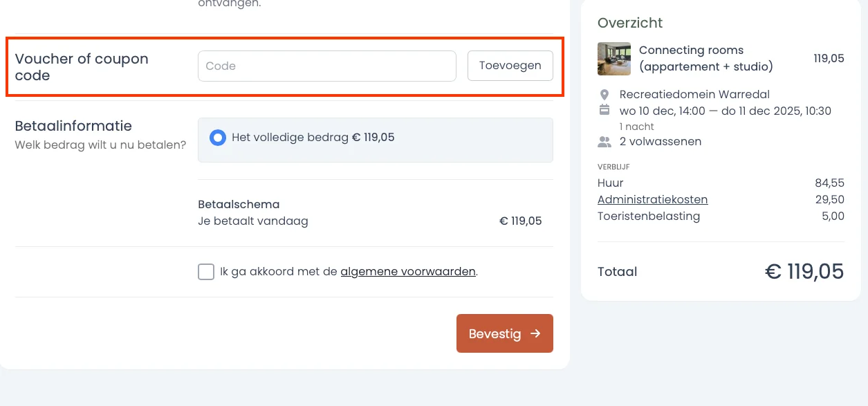868x406 pixels.
Task: Select the Het volledige bedrag payment radio option
Action: click(218, 138)
